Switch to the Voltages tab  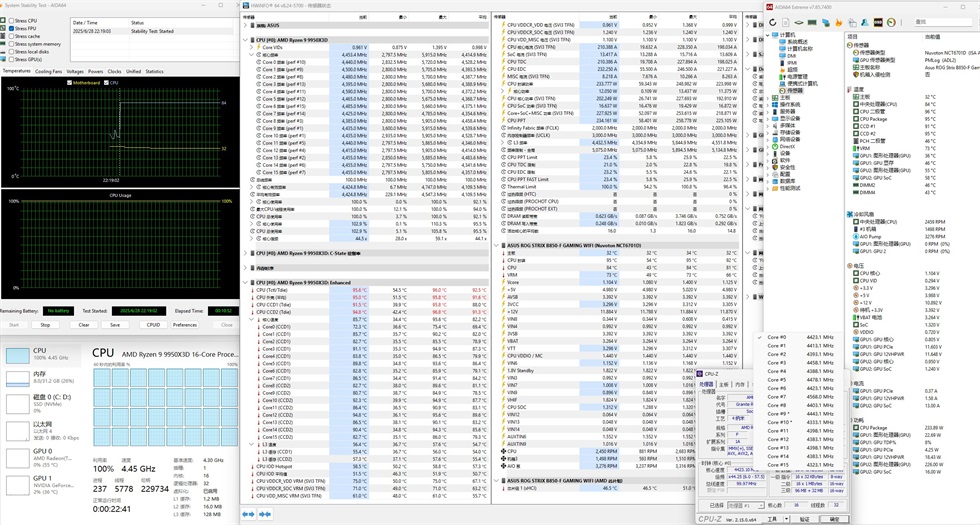pos(75,71)
